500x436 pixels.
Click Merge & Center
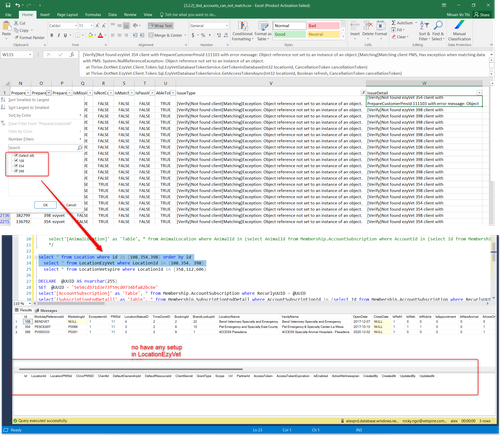[x=165, y=35]
